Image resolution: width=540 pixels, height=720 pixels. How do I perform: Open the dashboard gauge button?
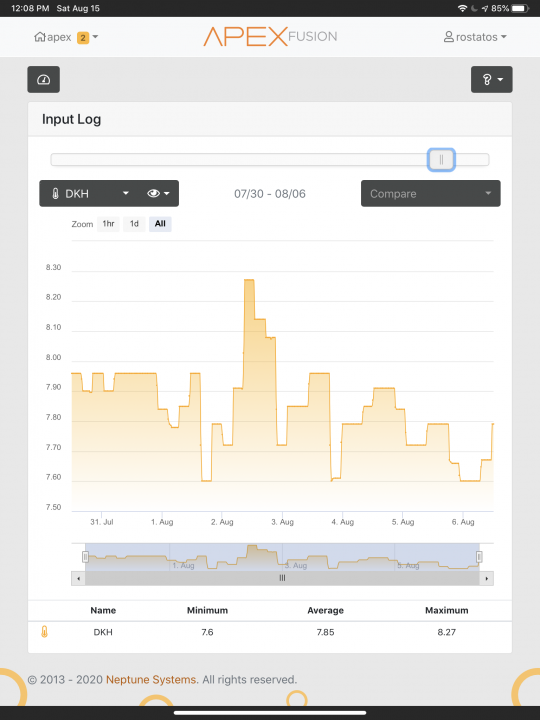tap(44, 79)
